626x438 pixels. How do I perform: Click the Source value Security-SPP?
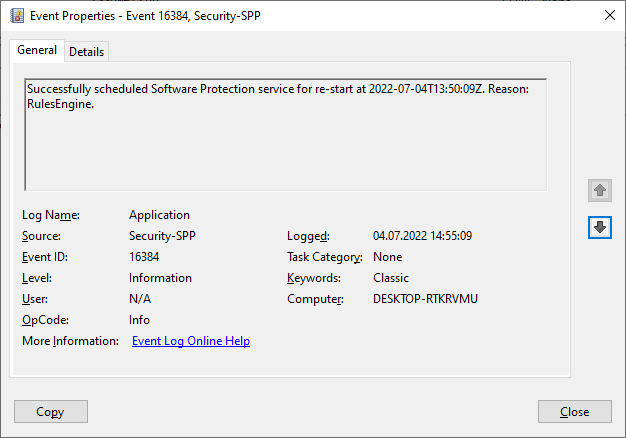(161, 236)
